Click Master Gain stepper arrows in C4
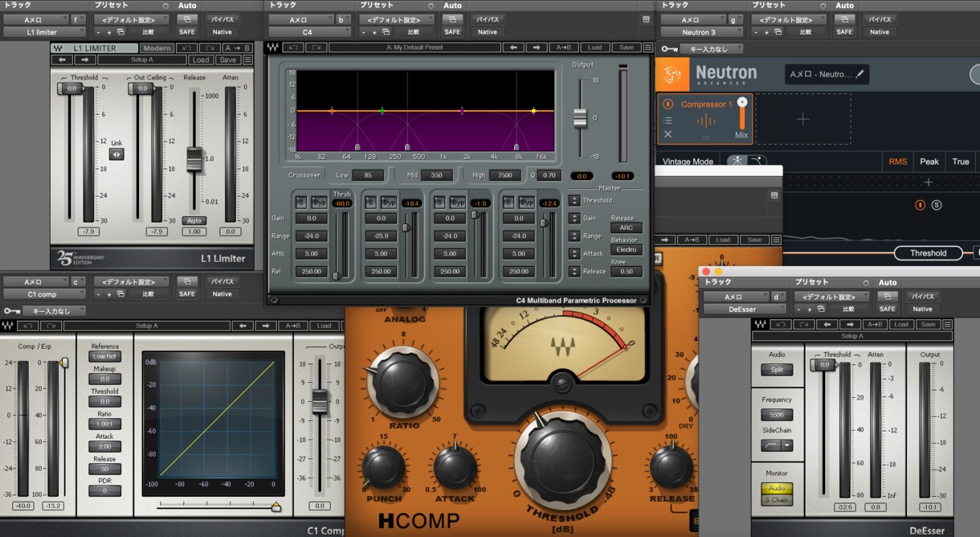This screenshot has height=537, width=980. (x=574, y=218)
